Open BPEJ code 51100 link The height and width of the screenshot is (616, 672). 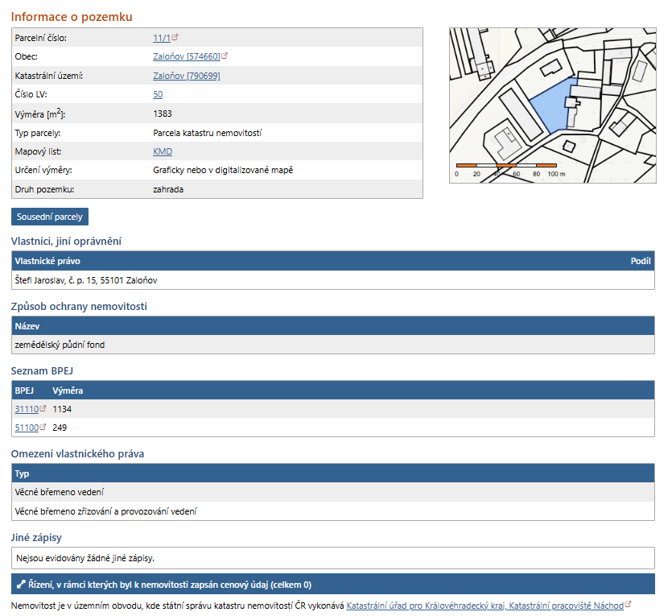coord(27,428)
